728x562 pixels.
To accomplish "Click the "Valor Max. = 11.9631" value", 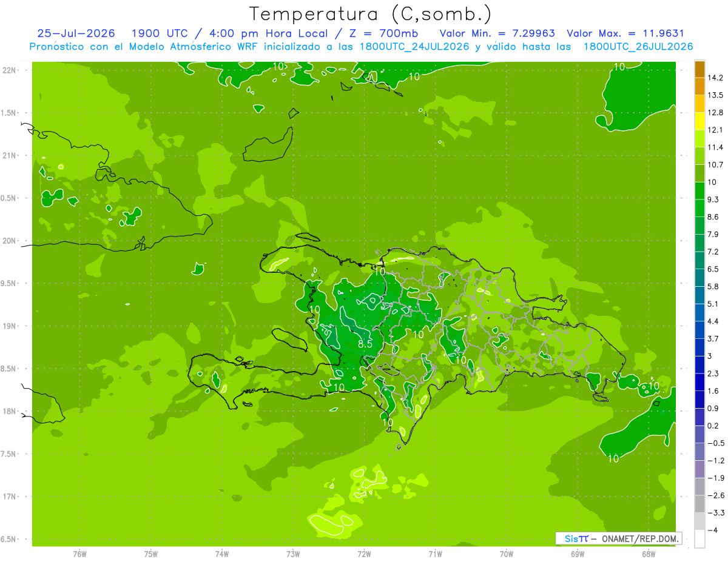I will pyautogui.click(x=625, y=33).
